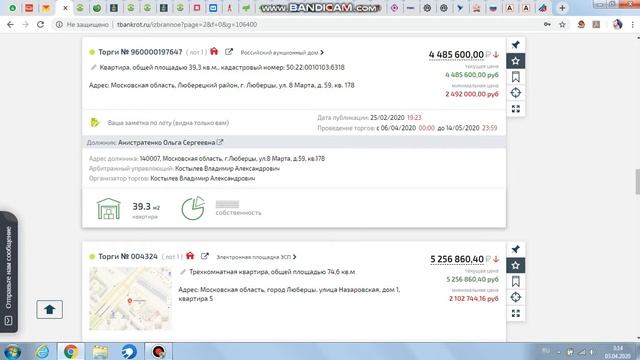Open external link icon next to Торги № 960000197647
Screen dimensions: 640x360
click(229, 52)
